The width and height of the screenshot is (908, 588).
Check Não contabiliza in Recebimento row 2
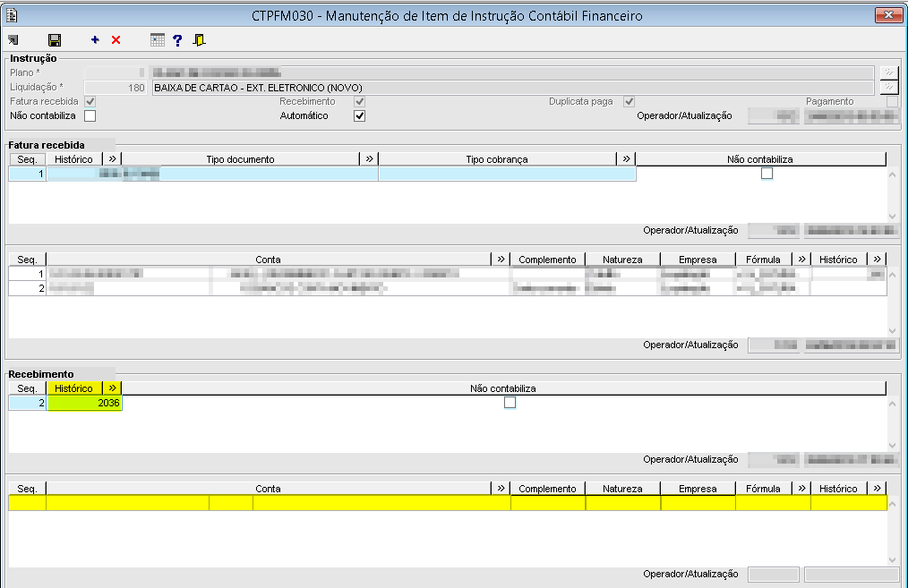510,402
